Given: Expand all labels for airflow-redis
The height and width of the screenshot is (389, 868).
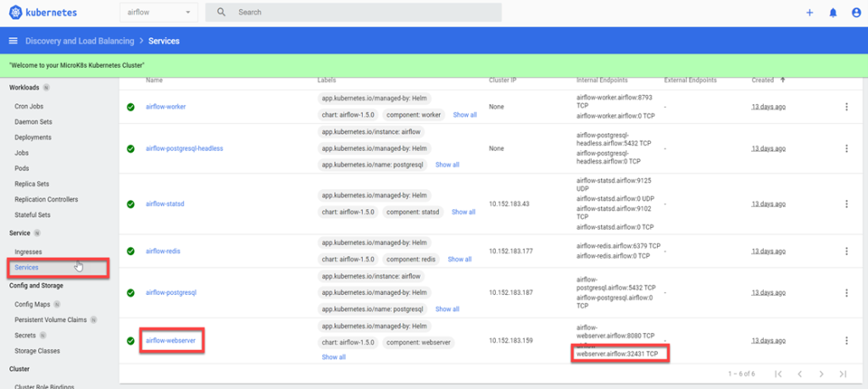Looking at the screenshot, I should click(x=459, y=258).
